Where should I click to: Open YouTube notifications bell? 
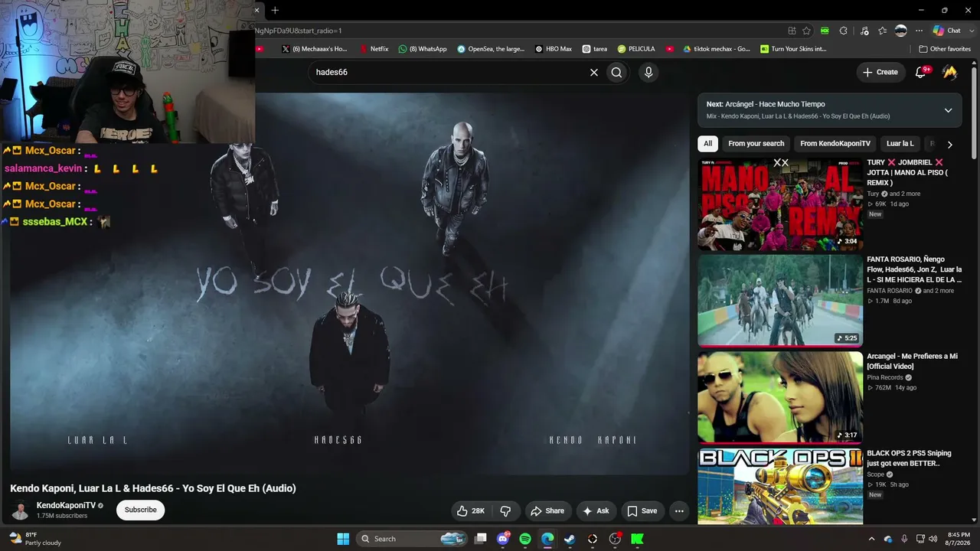pos(922,72)
